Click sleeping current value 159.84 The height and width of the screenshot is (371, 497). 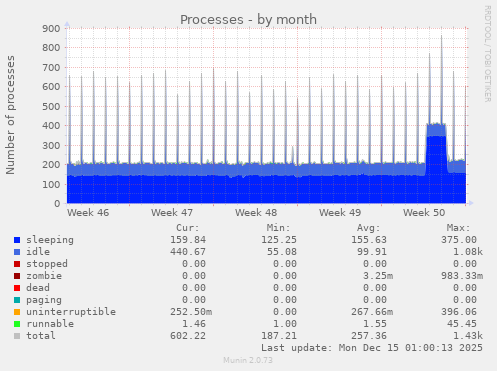coord(188,240)
